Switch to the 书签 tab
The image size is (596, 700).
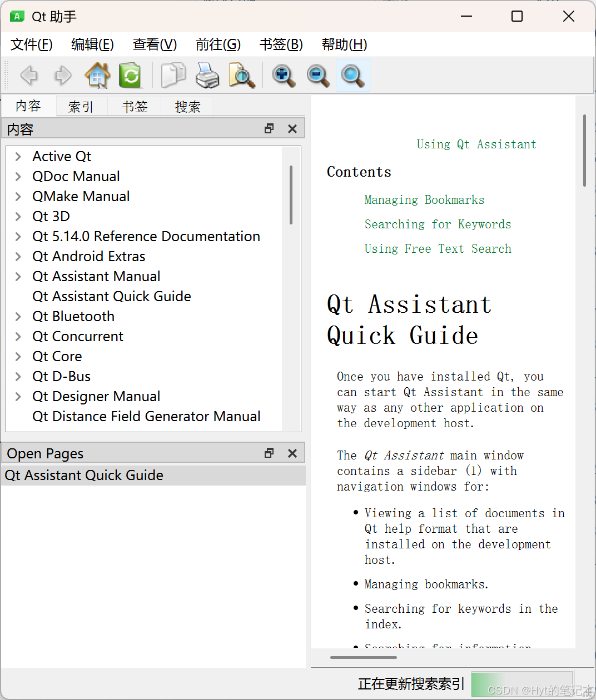click(135, 107)
